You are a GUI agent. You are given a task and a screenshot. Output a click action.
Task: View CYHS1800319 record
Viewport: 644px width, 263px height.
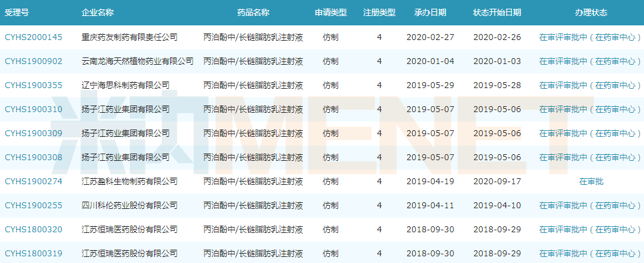click(34, 253)
